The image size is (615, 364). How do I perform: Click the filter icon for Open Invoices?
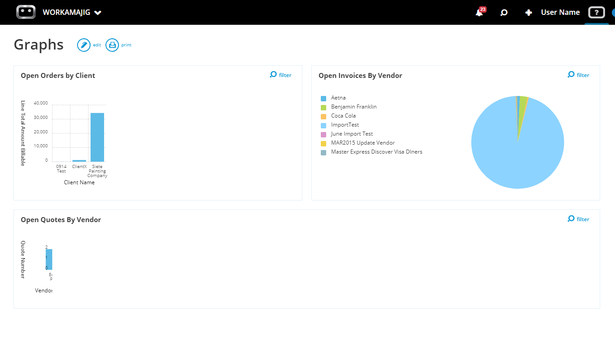click(x=571, y=75)
